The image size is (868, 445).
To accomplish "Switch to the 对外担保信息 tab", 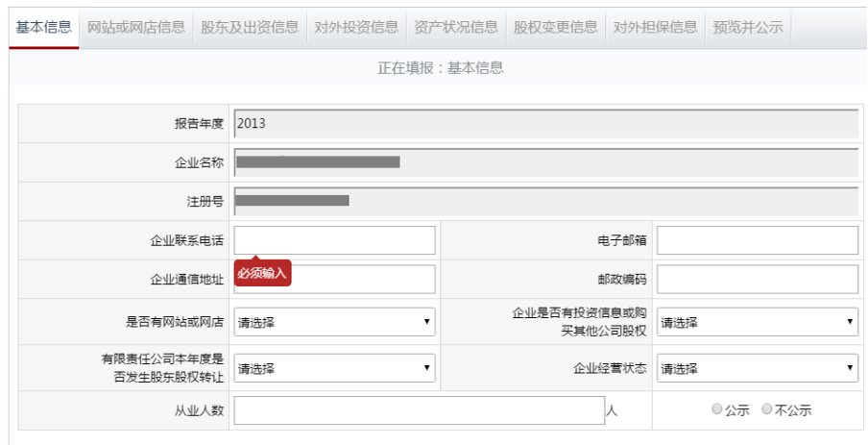I will pos(655,27).
